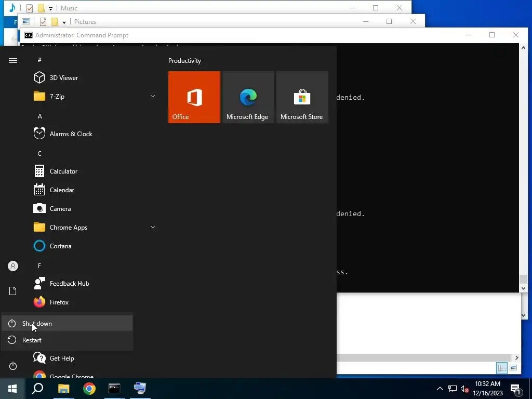
Task: Open the notification center icon
Action: (x=515, y=390)
